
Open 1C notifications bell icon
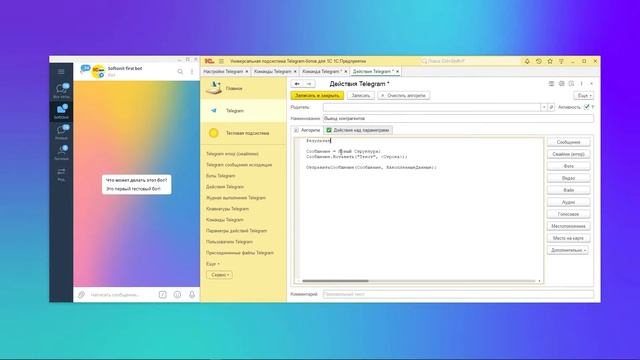[527, 61]
